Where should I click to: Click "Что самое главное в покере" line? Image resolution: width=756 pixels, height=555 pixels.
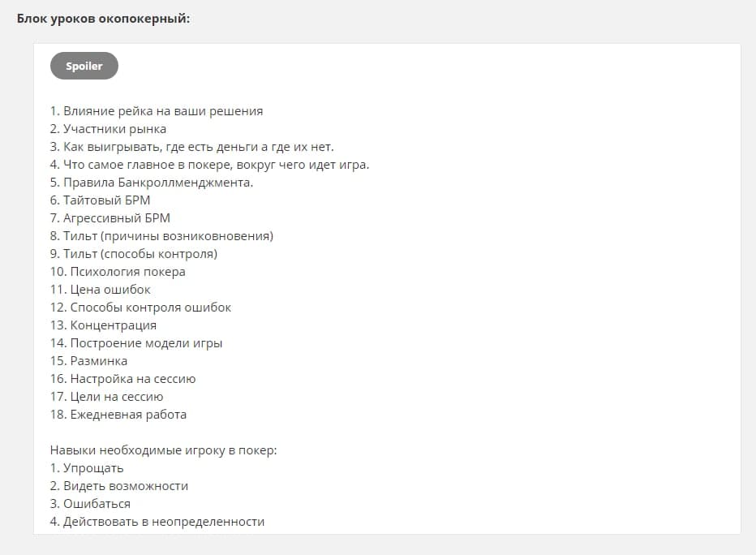[x=210, y=165]
